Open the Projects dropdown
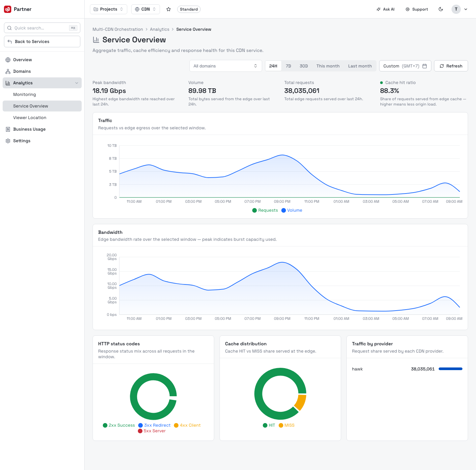 [x=108, y=9]
